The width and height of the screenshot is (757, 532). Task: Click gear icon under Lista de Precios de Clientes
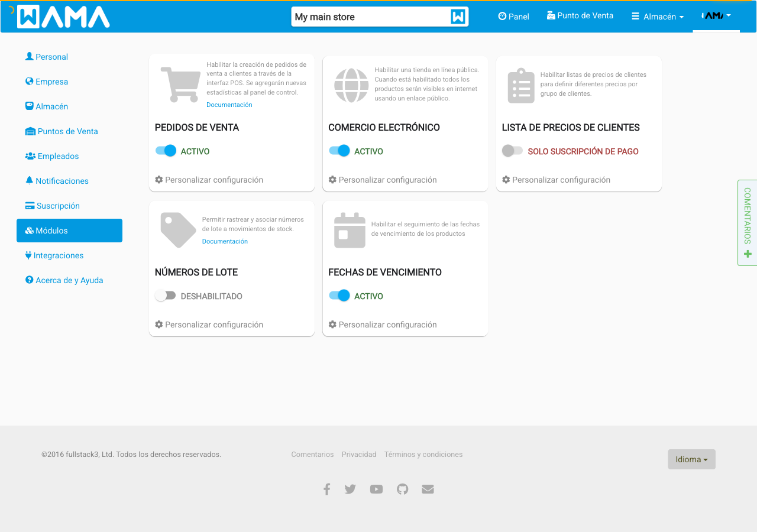pos(506,180)
